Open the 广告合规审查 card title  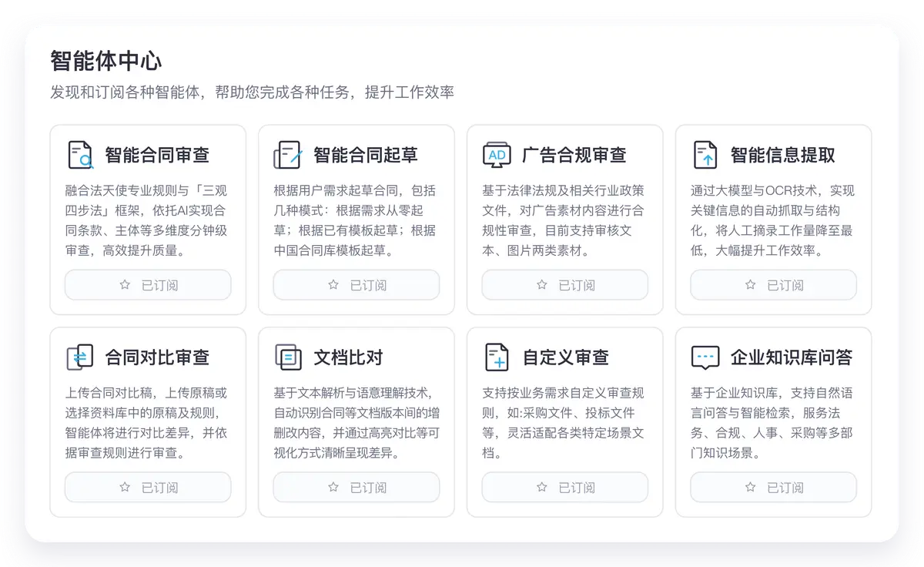tap(574, 155)
